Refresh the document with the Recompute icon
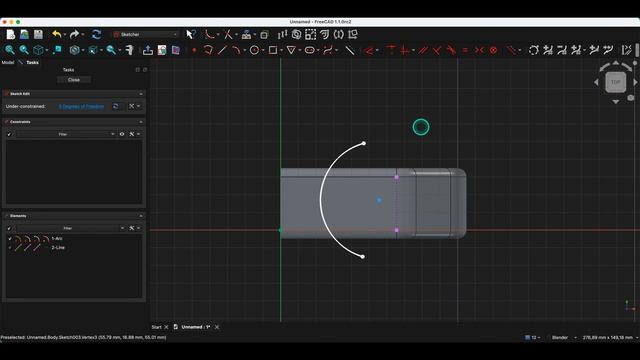This screenshot has height=360, width=640. click(96, 34)
